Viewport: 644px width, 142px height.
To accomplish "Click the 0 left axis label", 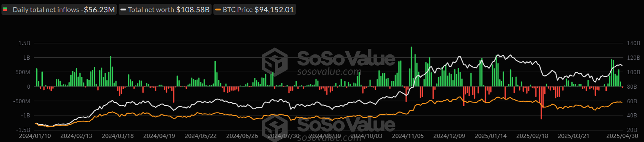I will 29,87.
